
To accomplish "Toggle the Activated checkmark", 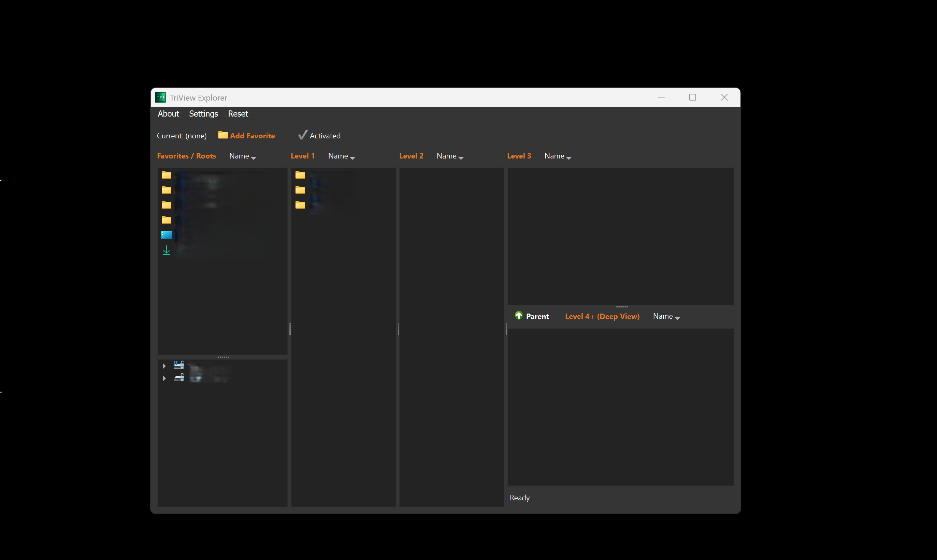I will (x=303, y=135).
